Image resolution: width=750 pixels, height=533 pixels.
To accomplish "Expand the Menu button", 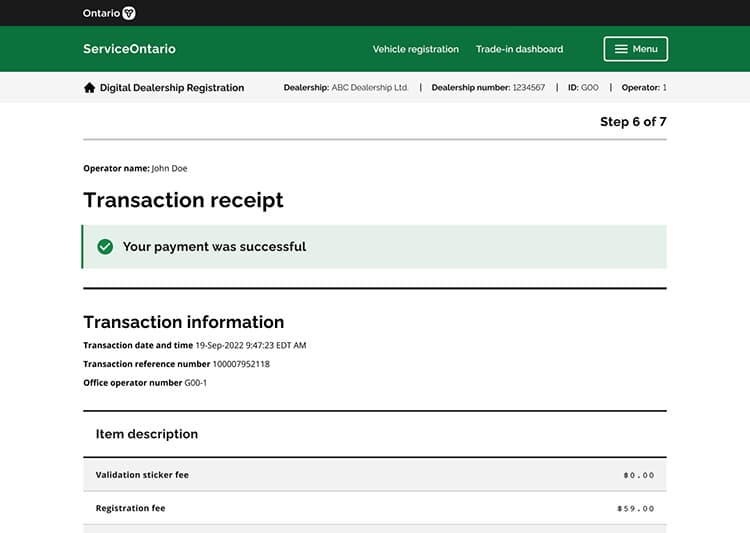I will (x=635, y=49).
